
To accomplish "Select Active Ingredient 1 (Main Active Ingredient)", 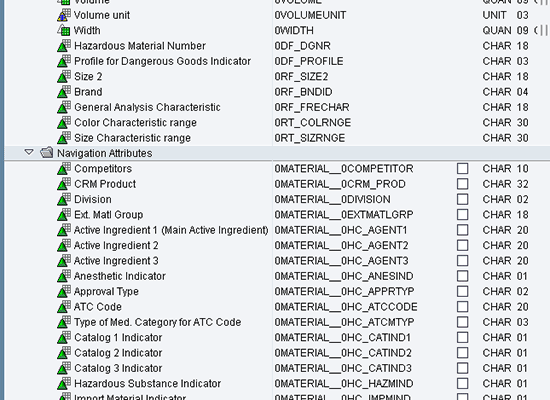I will [x=171, y=230].
